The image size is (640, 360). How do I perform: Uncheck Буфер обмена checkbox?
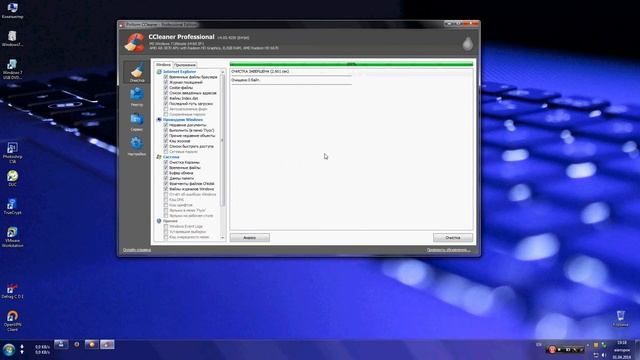tap(166, 173)
